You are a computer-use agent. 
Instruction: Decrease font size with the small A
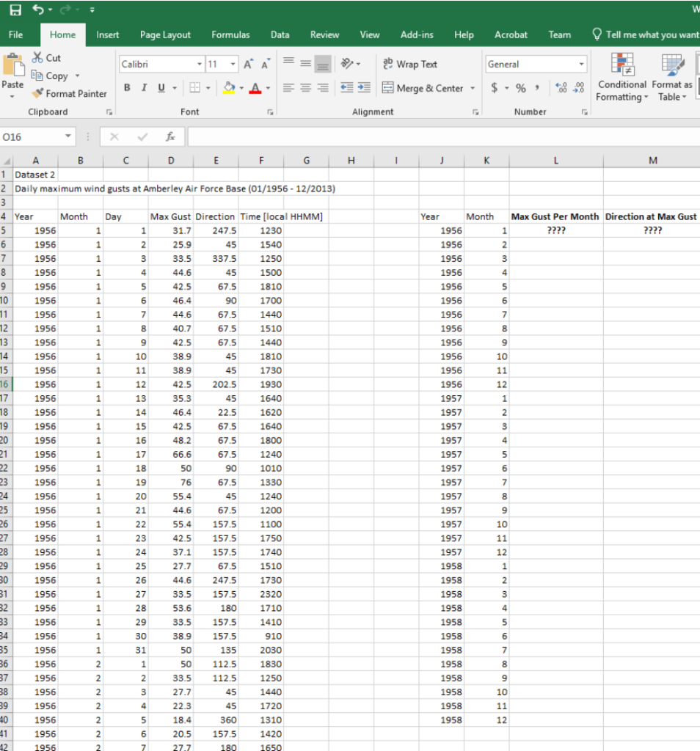(265, 65)
